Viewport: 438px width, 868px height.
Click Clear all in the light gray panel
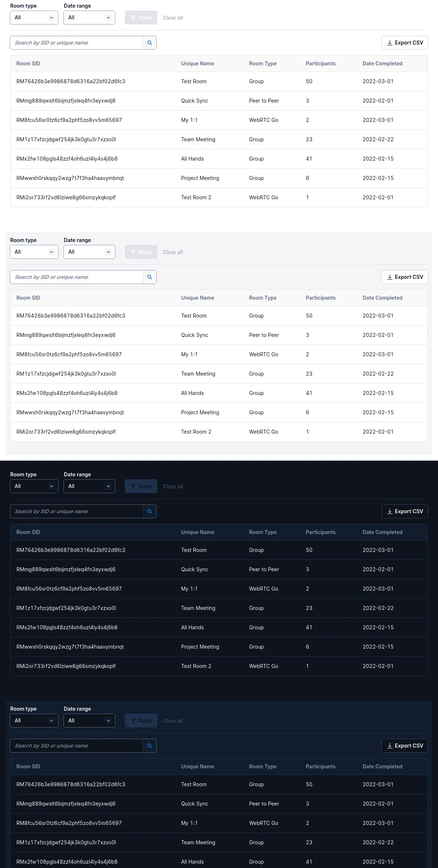173,252
